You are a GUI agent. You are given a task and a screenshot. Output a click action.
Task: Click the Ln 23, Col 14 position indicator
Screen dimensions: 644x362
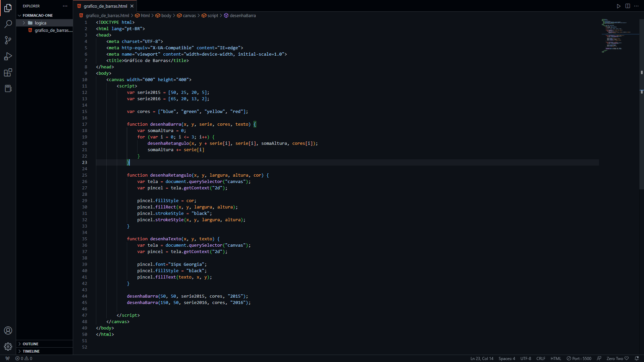(482, 358)
